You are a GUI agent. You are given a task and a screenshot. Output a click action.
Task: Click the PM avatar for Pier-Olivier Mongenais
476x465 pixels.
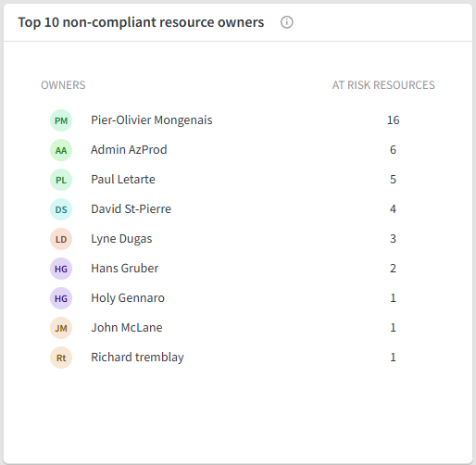pos(61,120)
